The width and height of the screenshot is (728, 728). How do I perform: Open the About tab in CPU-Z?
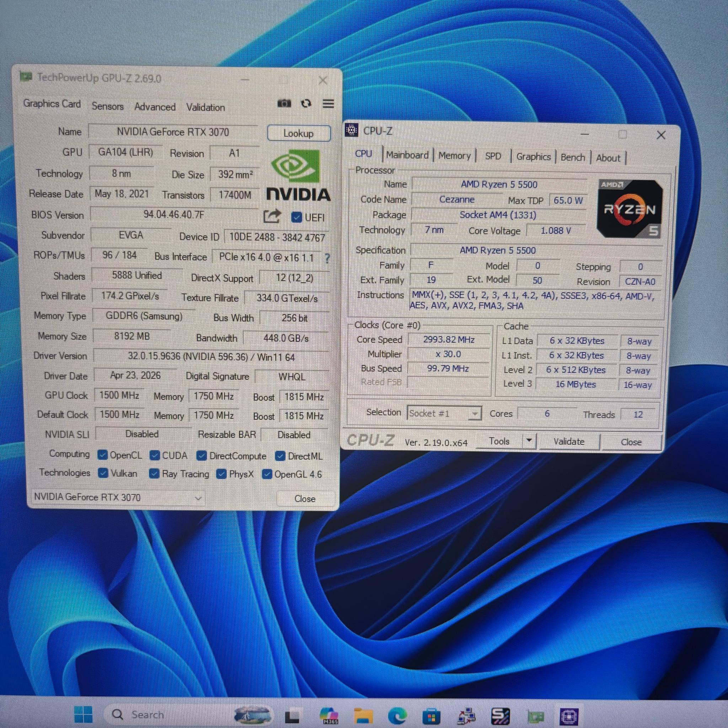coord(608,158)
